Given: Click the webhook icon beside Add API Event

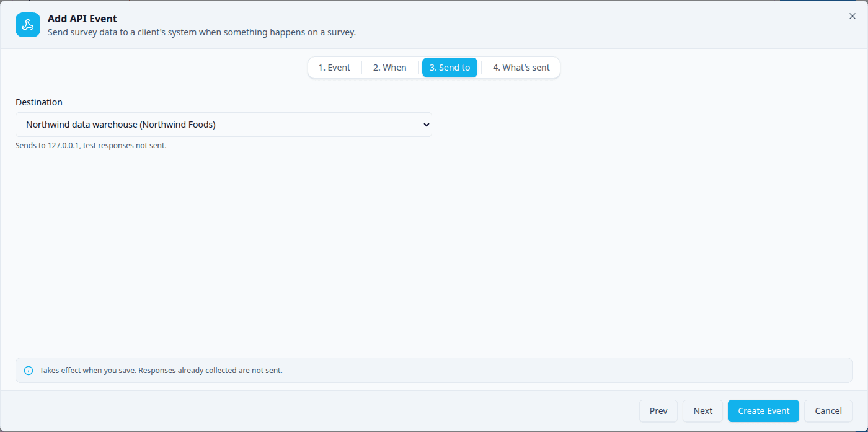Looking at the screenshot, I should (28, 25).
